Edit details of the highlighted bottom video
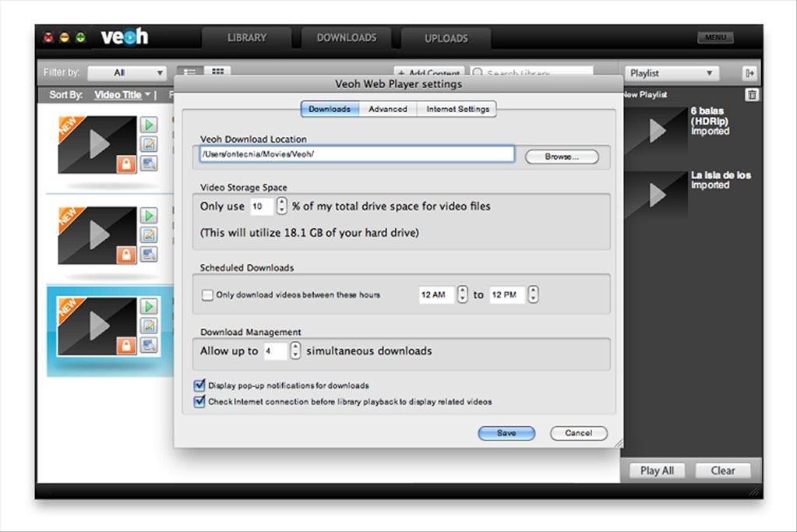Screen dimensions: 797x532 point(149,326)
